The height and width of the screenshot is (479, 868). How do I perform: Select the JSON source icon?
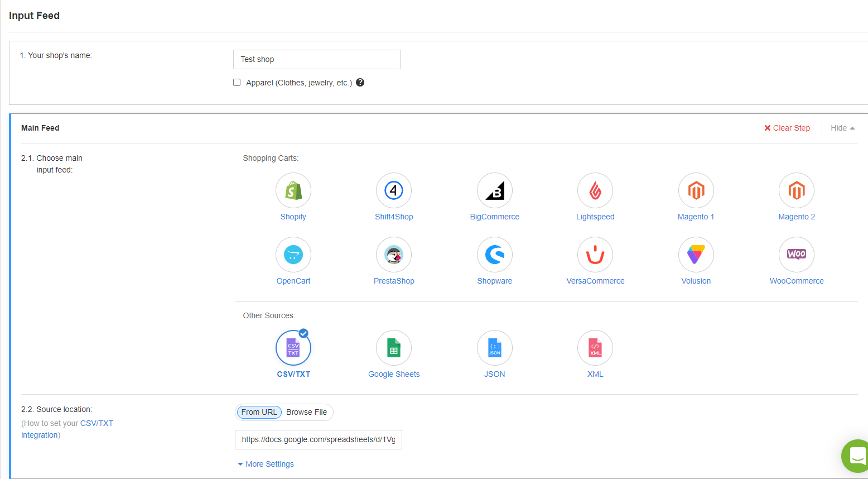[495, 348]
